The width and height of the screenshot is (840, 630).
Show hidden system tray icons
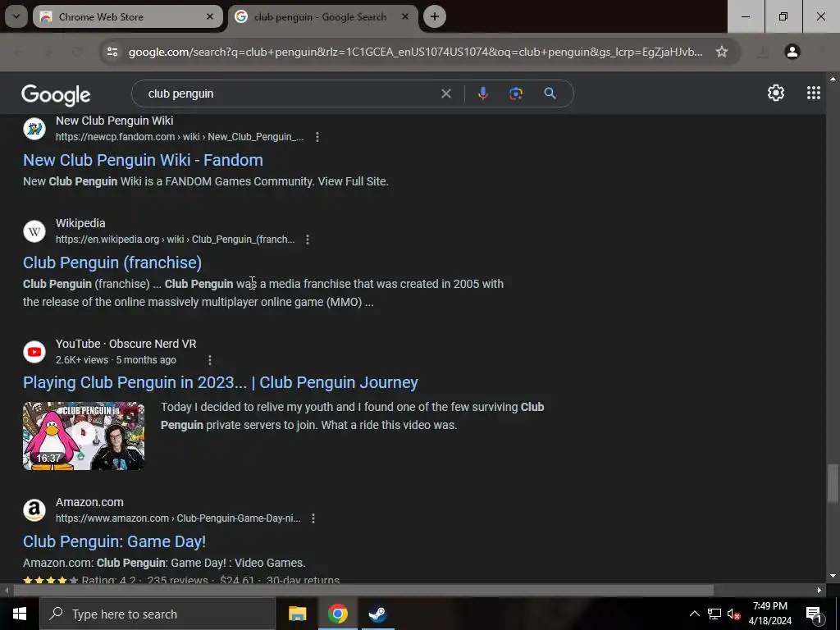tap(694, 614)
